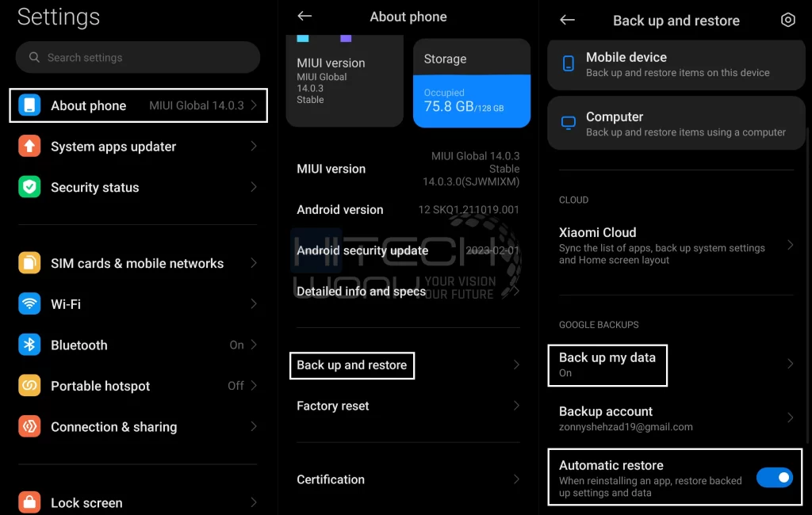The image size is (812, 515).
Task: Expand System apps updater chevron
Action: (254, 146)
